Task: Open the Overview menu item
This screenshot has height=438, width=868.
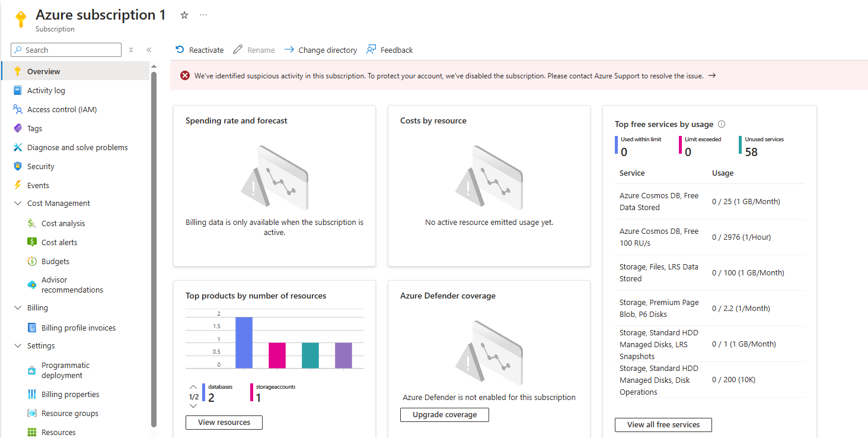Action: click(76, 71)
